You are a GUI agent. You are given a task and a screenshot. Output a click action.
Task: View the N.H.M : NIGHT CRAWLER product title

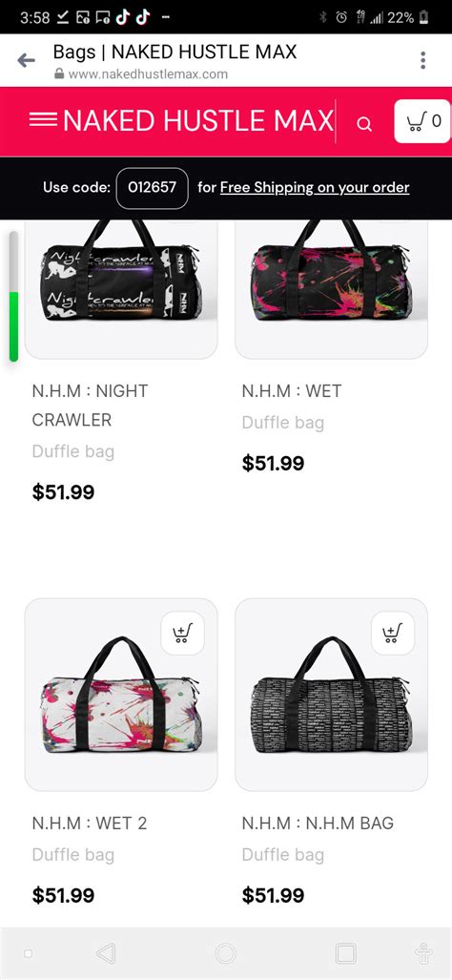click(x=90, y=405)
